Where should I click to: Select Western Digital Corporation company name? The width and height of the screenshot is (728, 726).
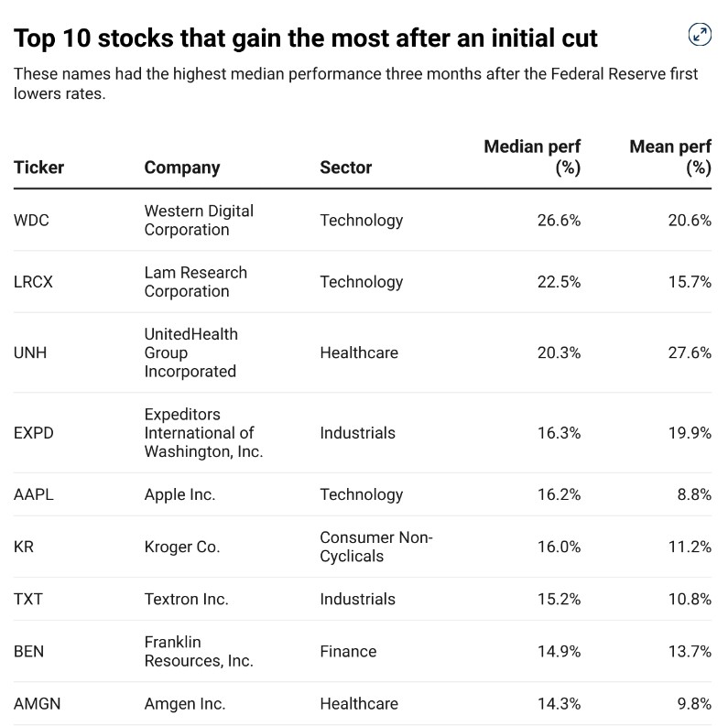(199, 221)
